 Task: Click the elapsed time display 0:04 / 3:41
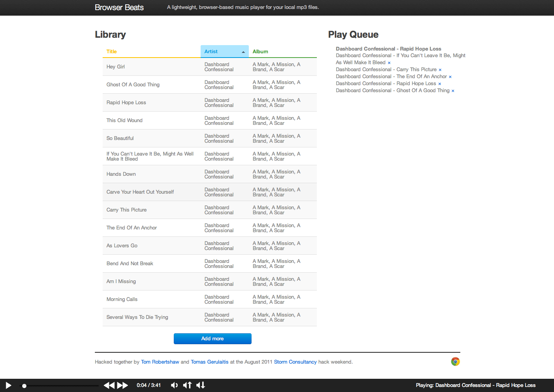pyautogui.click(x=149, y=385)
